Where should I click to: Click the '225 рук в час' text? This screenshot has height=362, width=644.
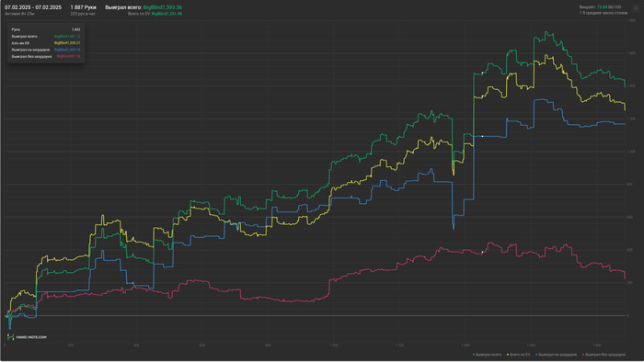click(x=83, y=14)
